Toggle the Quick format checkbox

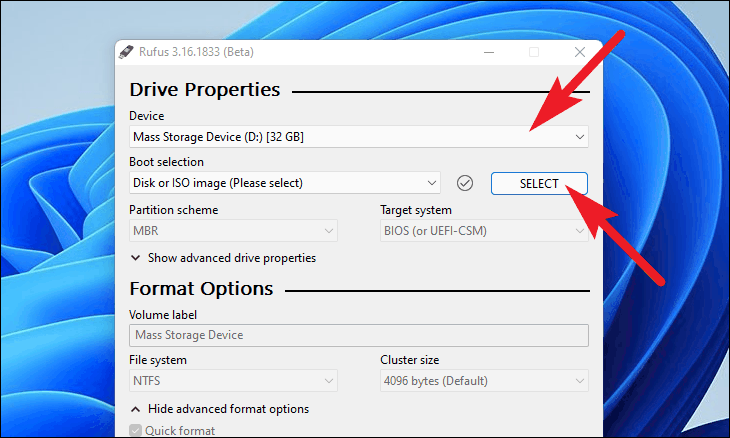pyautogui.click(x=135, y=431)
